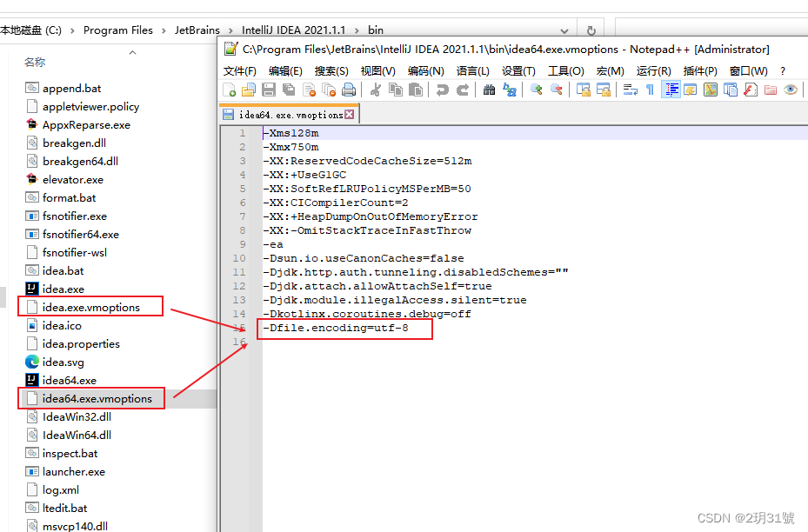The width and height of the screenshot is (808, 532).
Task: Click the Undo arrow icon
Action: (442, 90)
